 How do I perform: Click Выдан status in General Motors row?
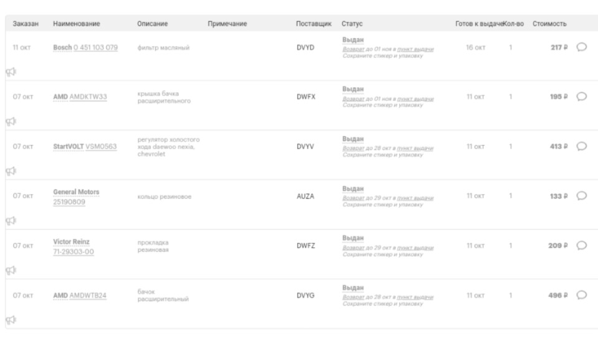(353, 189)
